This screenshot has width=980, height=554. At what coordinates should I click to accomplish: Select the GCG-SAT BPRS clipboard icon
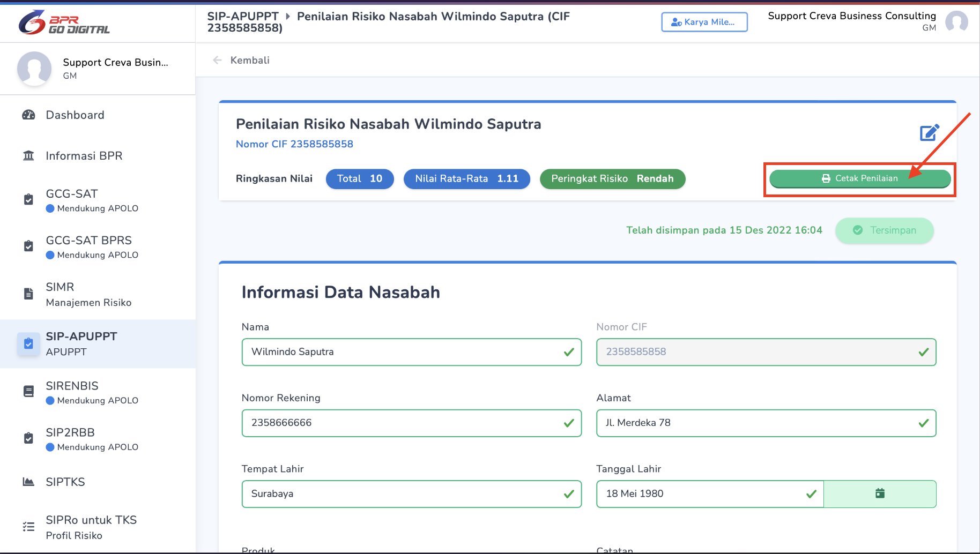tap(28, 246)
